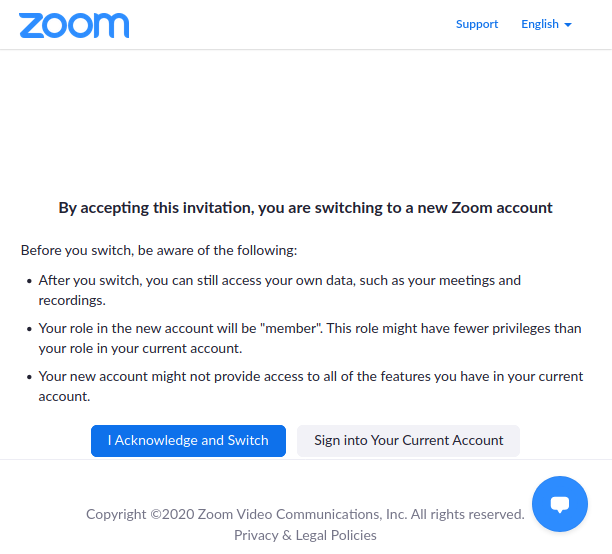Choose Sign into Your Current Account

click(x=408, y=440)
